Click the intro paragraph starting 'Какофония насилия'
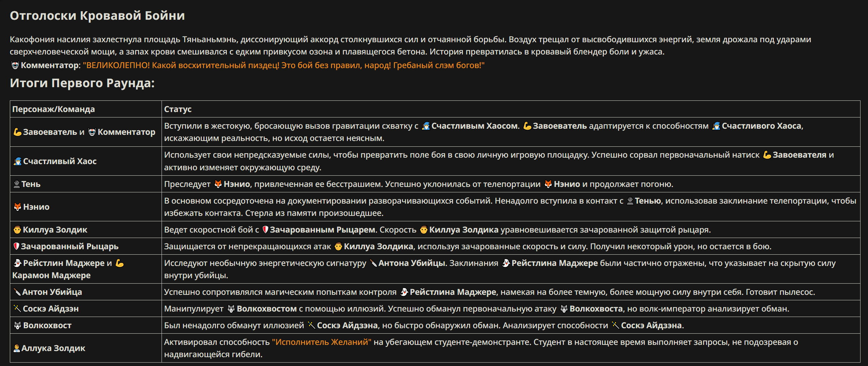This screenshot has height=366, width=868. coord(411,46)
